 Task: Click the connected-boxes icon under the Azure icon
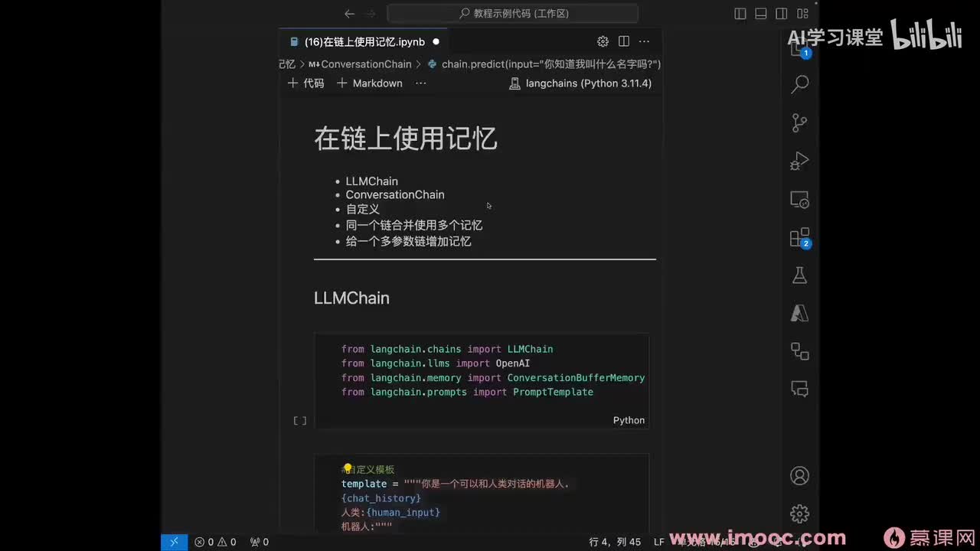pyautogui.click(x=799, y=351)
